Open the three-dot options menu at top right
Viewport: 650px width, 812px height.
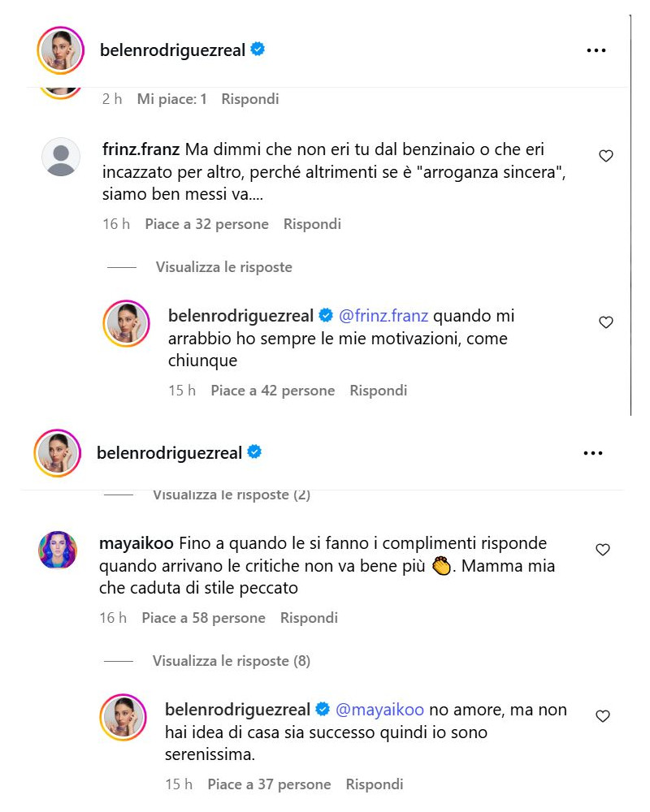tap(597, 49)
